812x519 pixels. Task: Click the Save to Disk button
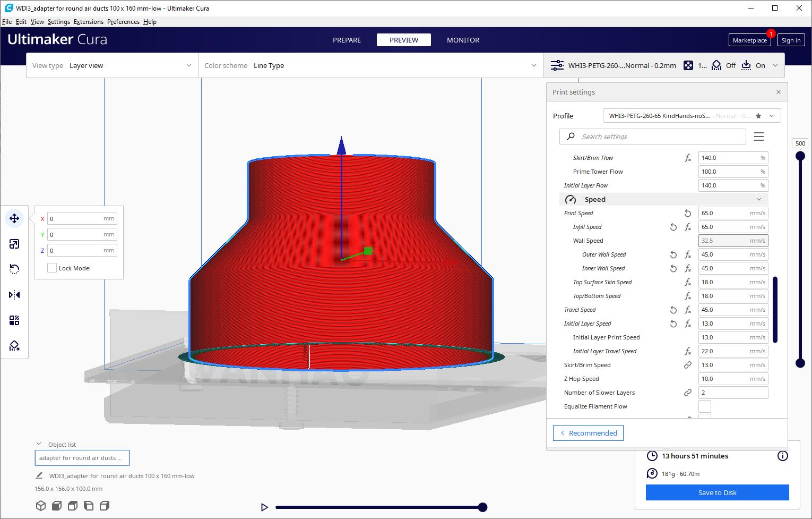point(717,492)
